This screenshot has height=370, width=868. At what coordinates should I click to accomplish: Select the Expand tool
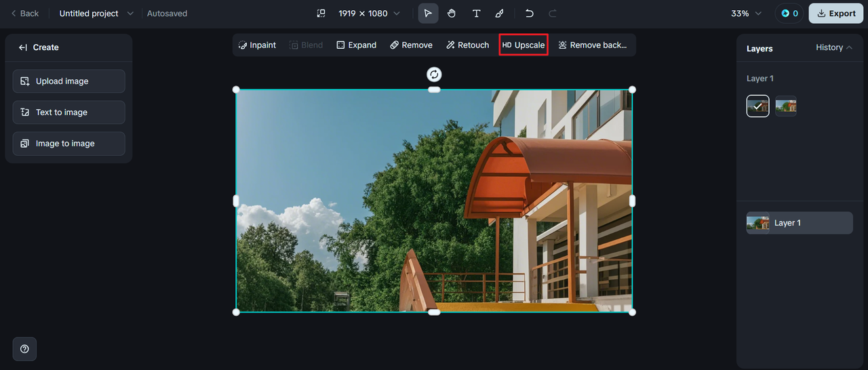(x=356, y=45)
